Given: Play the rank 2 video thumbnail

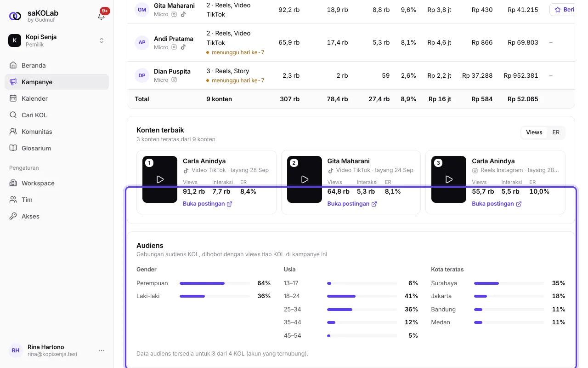Looking at the screenshot, I should (x=305, y=179).
